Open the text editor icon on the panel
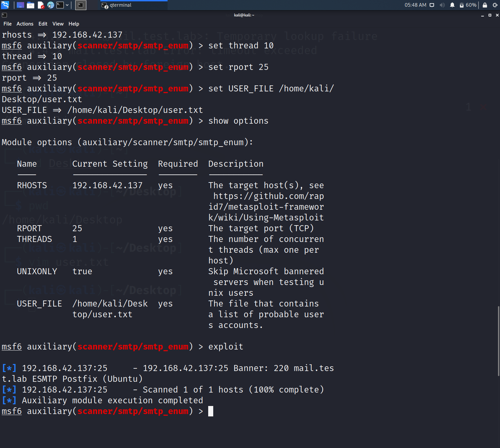This screenshot has height=448, width=500. coord(40,5)
